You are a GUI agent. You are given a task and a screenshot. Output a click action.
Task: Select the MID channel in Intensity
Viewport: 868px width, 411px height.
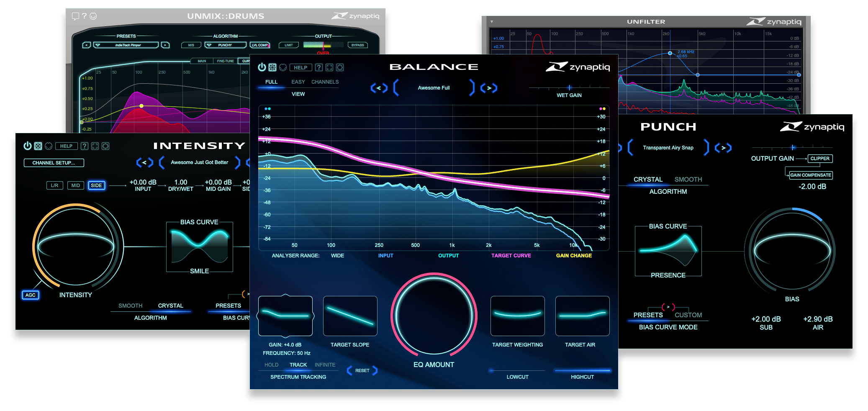coord(76,185)
